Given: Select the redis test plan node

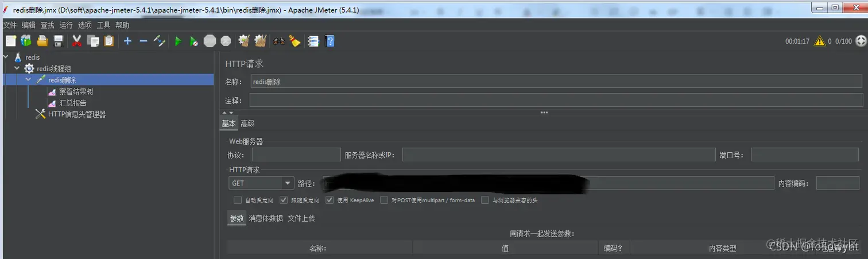Looking at the screenshot, I should [32, 57].
